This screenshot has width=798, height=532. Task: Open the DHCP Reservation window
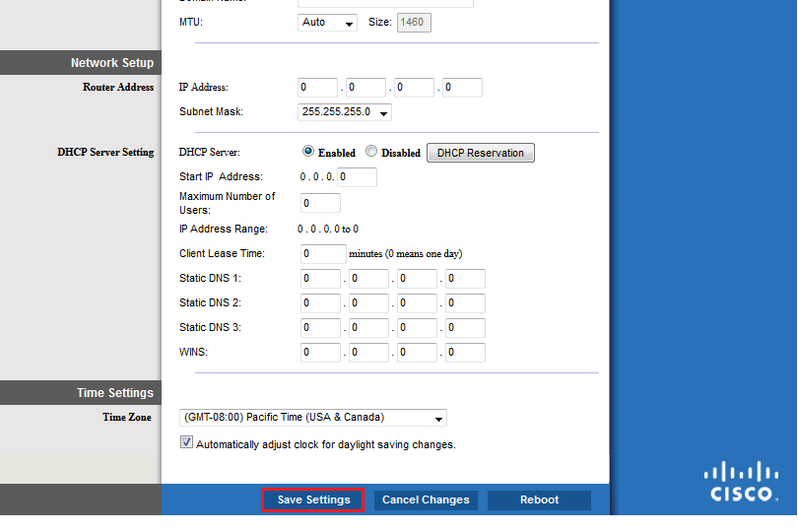(481, 153)
